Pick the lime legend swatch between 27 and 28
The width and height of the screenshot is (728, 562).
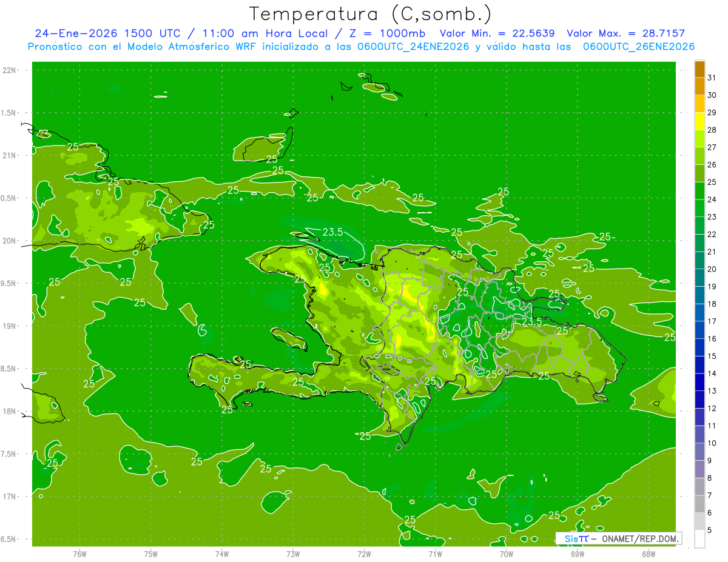[699, 139]
